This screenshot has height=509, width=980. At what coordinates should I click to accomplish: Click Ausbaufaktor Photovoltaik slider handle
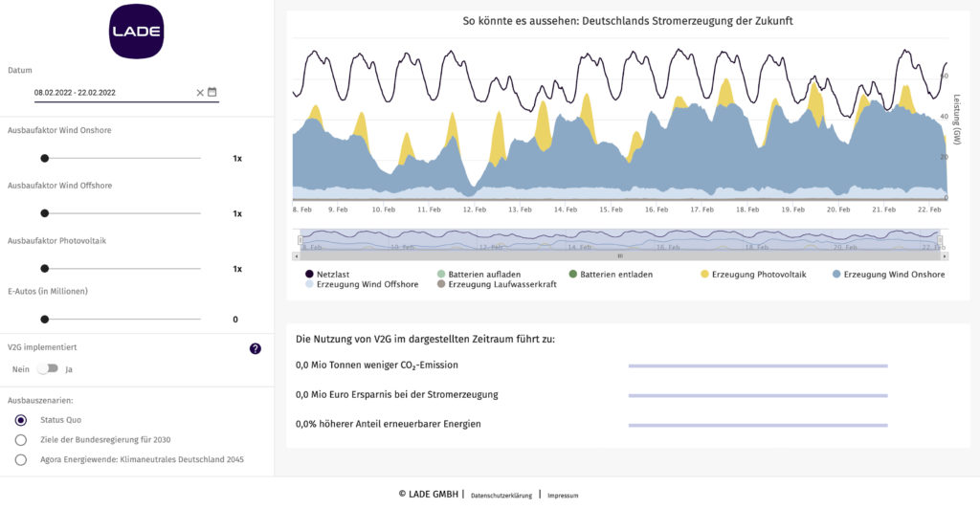pyautogui.click(x=44, y=269)
